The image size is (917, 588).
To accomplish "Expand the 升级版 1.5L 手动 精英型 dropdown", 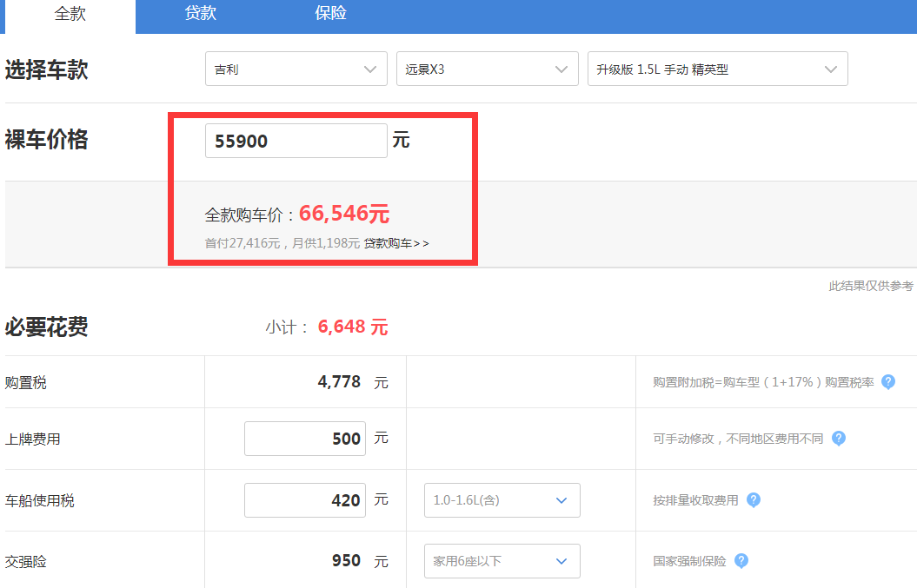I will click(x=718, y=69).
